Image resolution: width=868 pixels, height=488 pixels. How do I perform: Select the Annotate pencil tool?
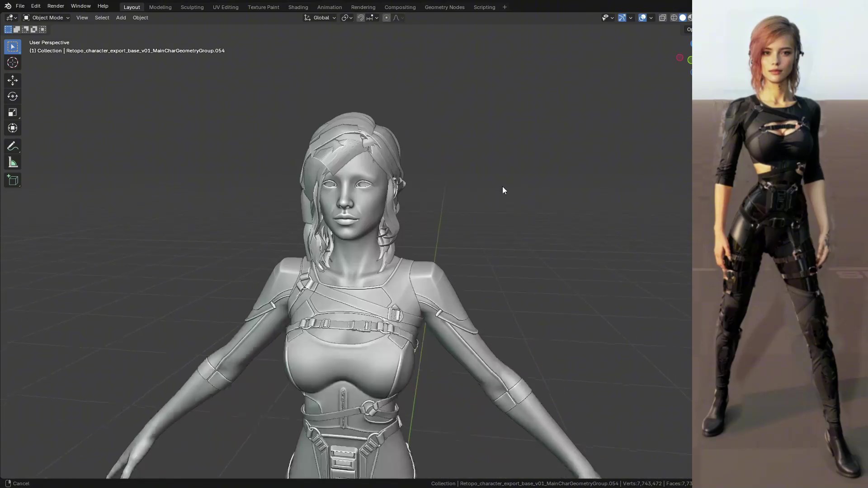(x=13, y=146)
